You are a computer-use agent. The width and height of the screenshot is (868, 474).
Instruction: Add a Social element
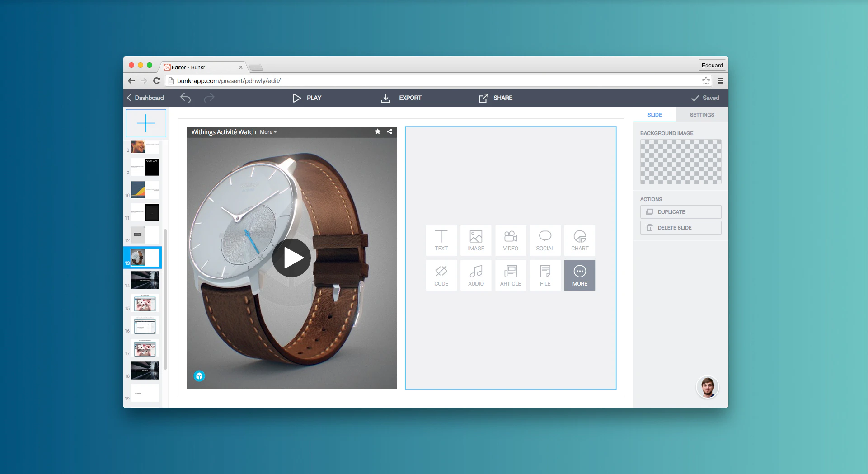(x=545, y=240)
